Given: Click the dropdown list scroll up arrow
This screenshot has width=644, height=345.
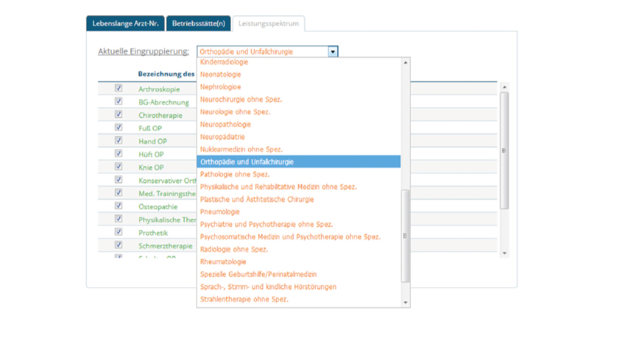Looking at the screenshot, I should tap(405, 62).
